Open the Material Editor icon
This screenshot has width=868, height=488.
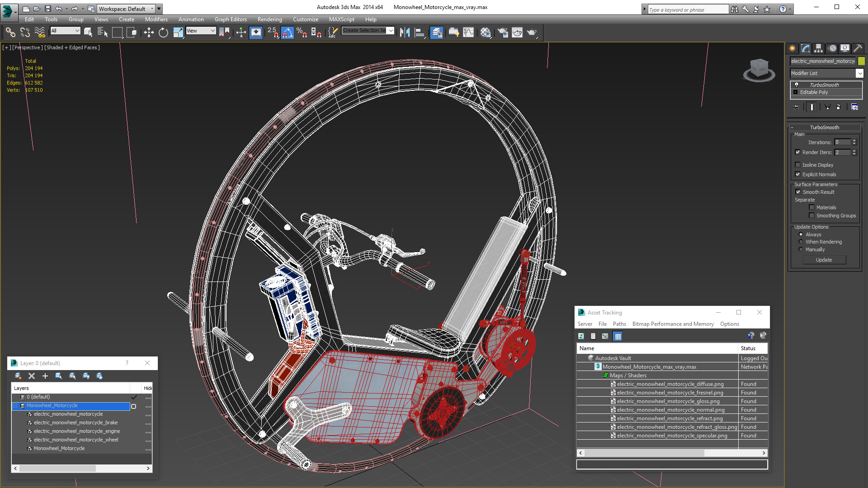(x=486, y=32)
